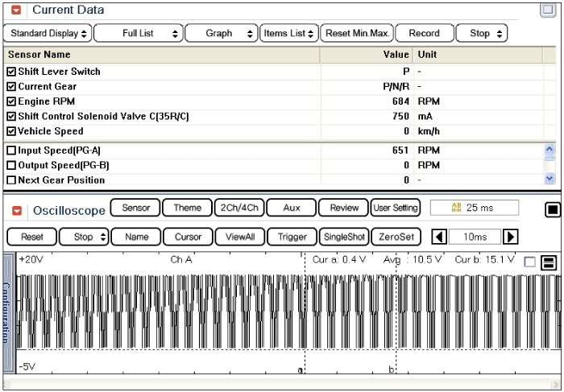Click the Unit column header
Image resolution: width=564 pixels, height=392 pixels.
pos(478,55)
